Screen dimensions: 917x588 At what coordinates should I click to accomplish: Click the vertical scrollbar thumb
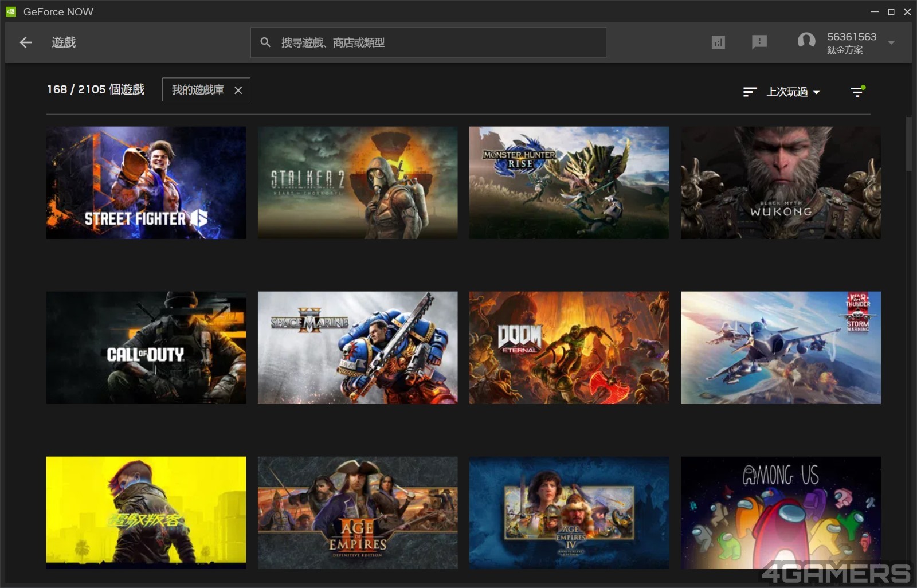coord(908,144)
